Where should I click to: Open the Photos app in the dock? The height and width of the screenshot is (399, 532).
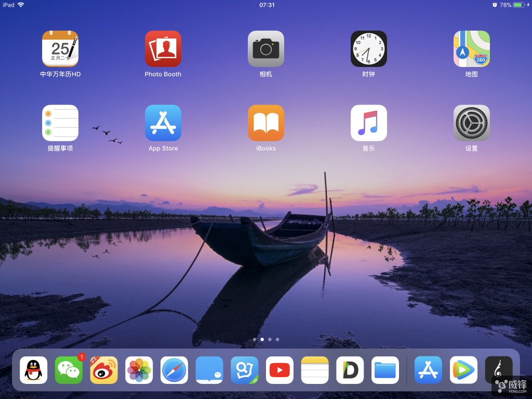point(139,370)
